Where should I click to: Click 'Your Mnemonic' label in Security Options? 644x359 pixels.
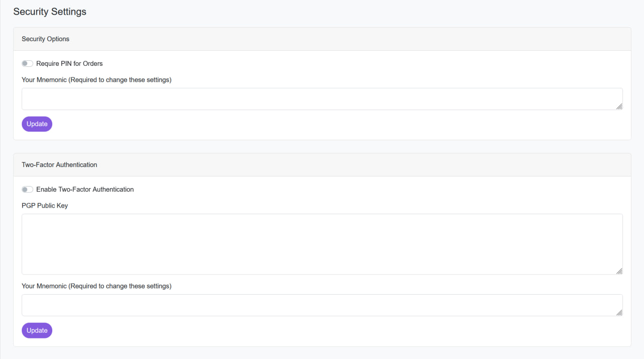(x=97, y=80)
